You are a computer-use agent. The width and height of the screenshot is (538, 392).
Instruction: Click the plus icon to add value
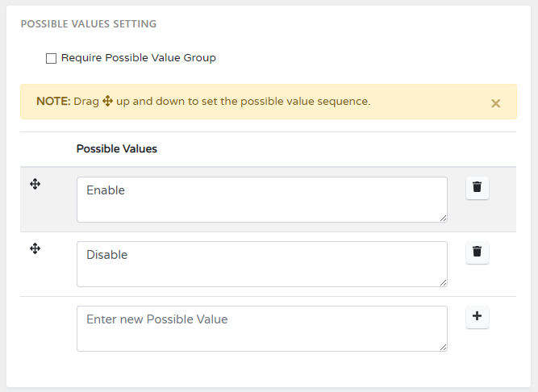477,317
